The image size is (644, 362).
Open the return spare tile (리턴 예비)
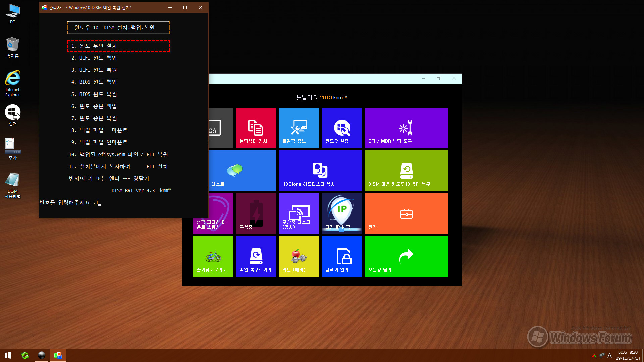point(299,256)
